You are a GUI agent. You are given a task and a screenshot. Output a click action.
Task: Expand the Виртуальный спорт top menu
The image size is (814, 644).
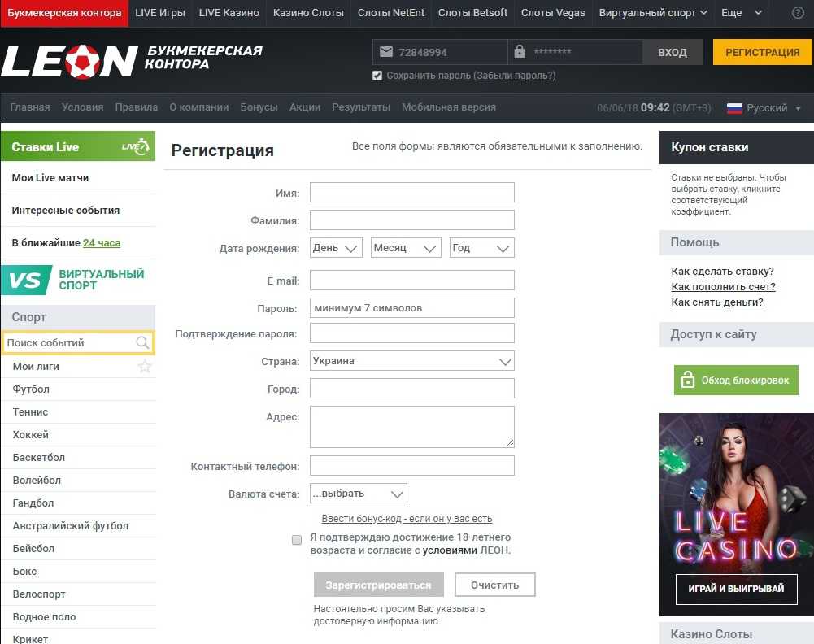tap(652, 13)
